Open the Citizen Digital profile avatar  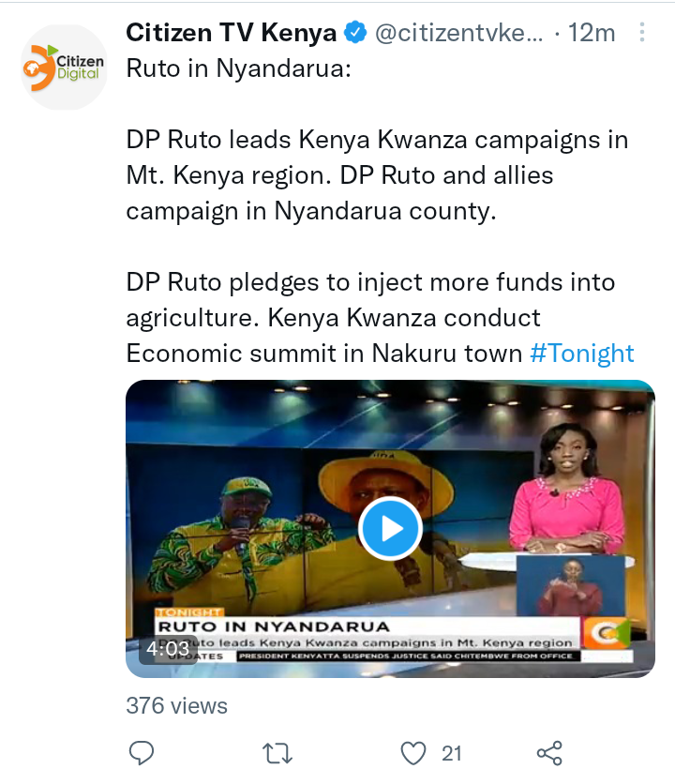tap(64, 67)
